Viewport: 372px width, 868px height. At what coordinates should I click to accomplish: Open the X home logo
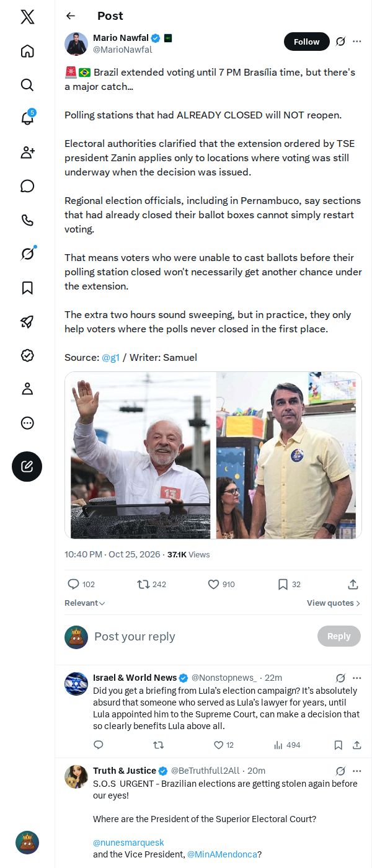click(27, 17)
